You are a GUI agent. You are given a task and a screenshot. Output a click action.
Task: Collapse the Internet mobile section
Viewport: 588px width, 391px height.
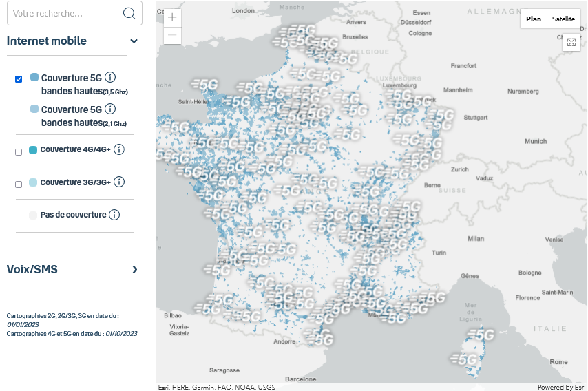coord(134,41)
